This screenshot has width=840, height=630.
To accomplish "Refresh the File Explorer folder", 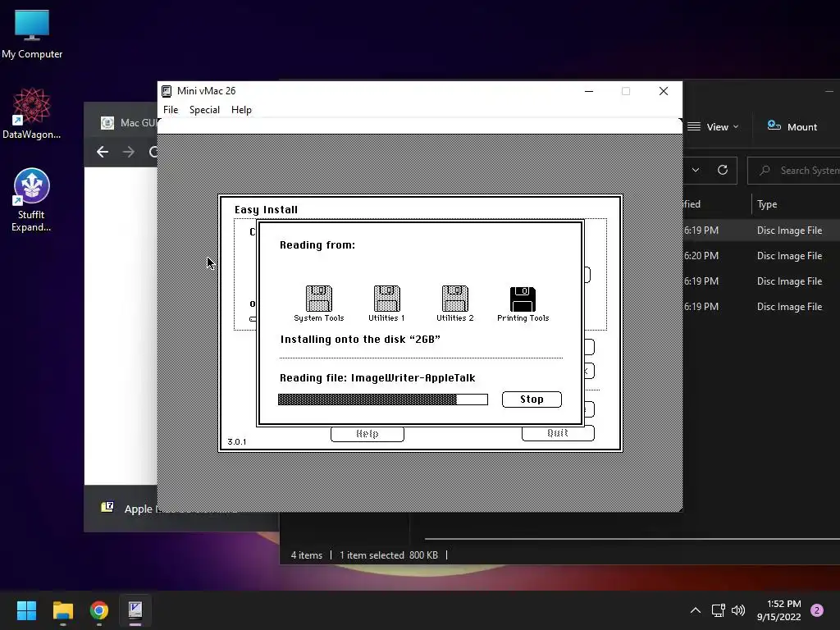I will point(723,170).
